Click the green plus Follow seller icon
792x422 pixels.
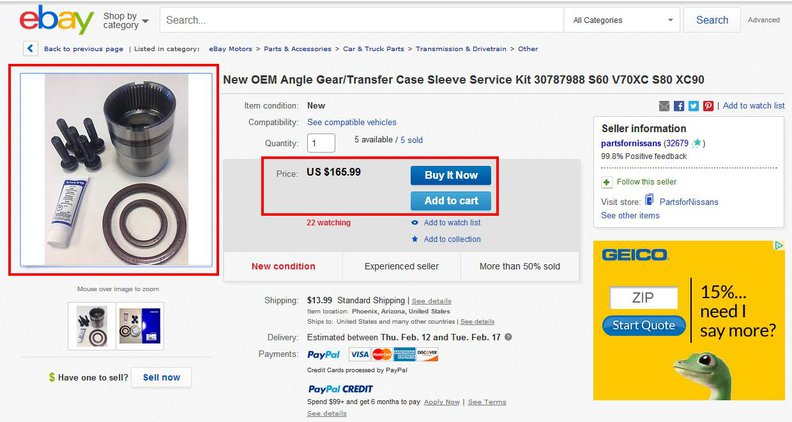click(x=607, y=182)
